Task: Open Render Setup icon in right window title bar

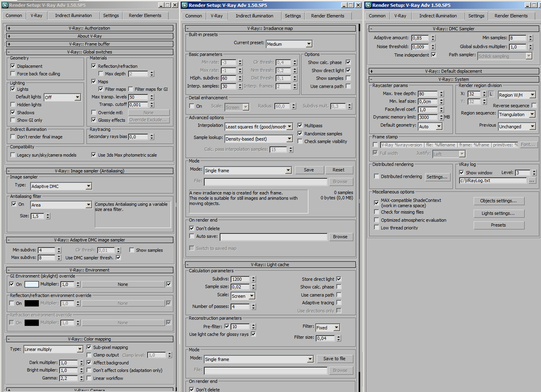Action: pyautogui.click(x=368, y=5)
